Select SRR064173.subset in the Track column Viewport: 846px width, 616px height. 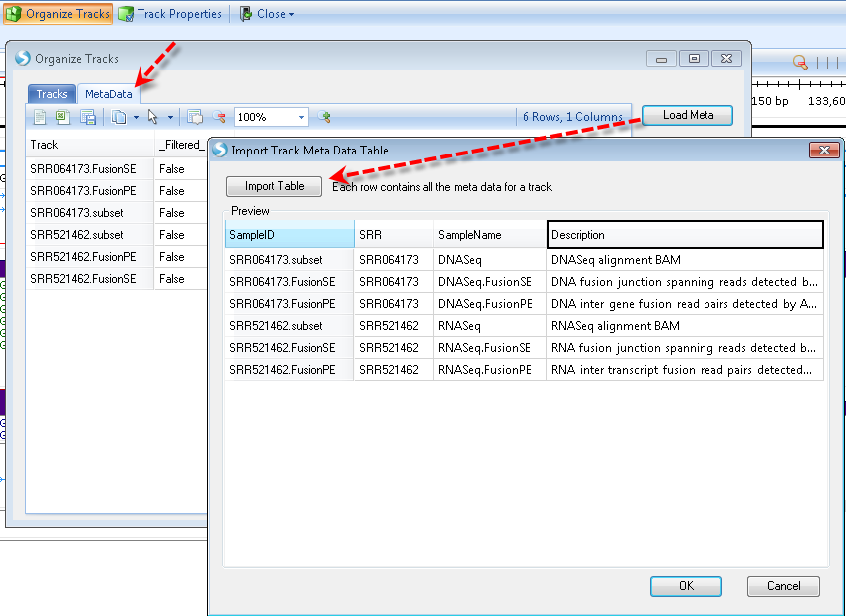click(90, 213)
